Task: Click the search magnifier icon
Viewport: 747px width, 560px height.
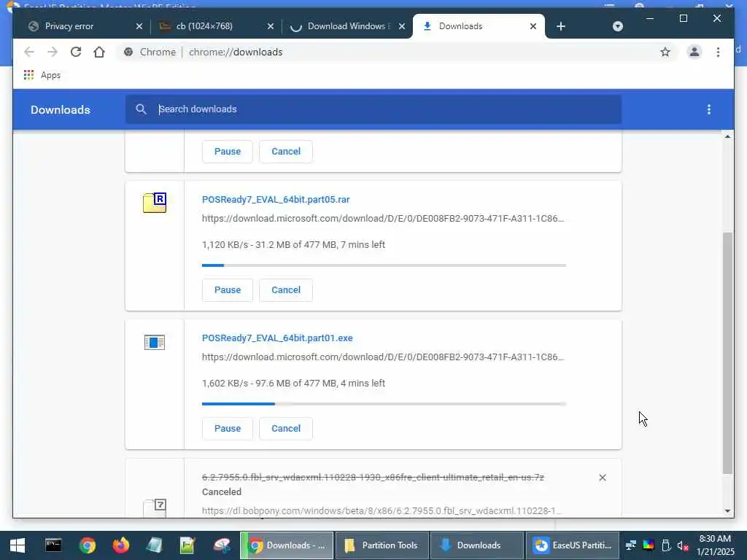Action: click(141, 109)
